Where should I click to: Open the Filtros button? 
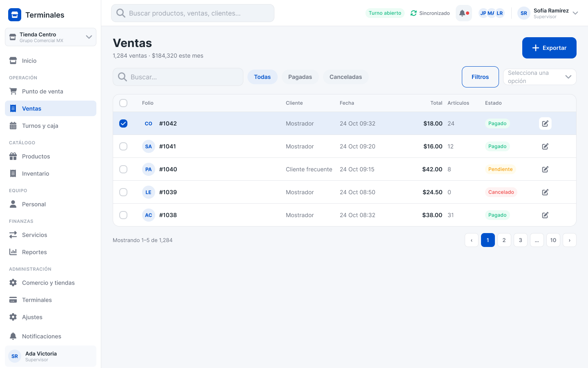480,77
